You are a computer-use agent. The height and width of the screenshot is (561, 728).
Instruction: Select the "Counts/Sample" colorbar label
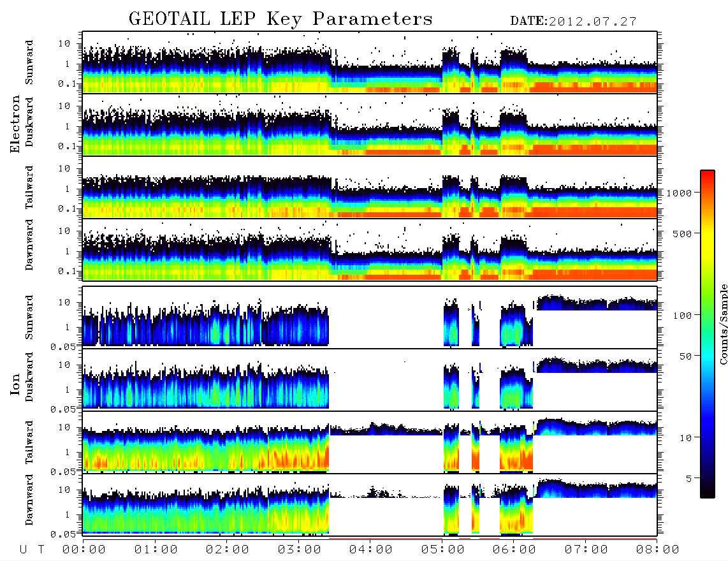[723, 324]
